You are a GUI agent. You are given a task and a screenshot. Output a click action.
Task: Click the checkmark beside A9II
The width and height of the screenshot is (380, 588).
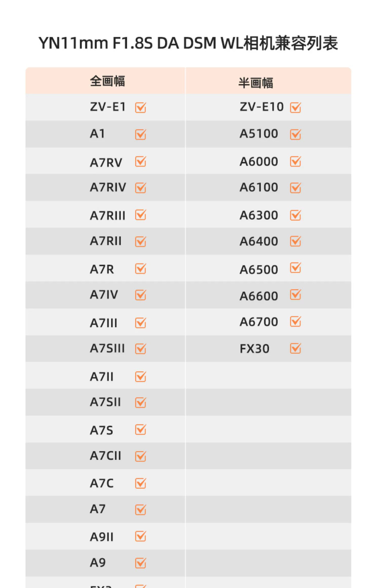[141, 536]
